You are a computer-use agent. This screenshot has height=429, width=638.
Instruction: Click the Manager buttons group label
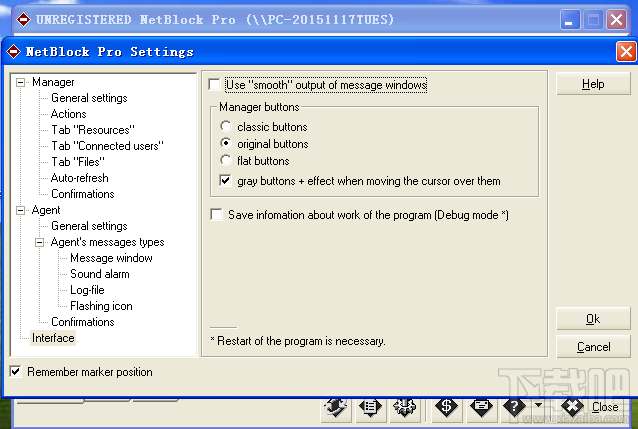[x=259, y=107]
